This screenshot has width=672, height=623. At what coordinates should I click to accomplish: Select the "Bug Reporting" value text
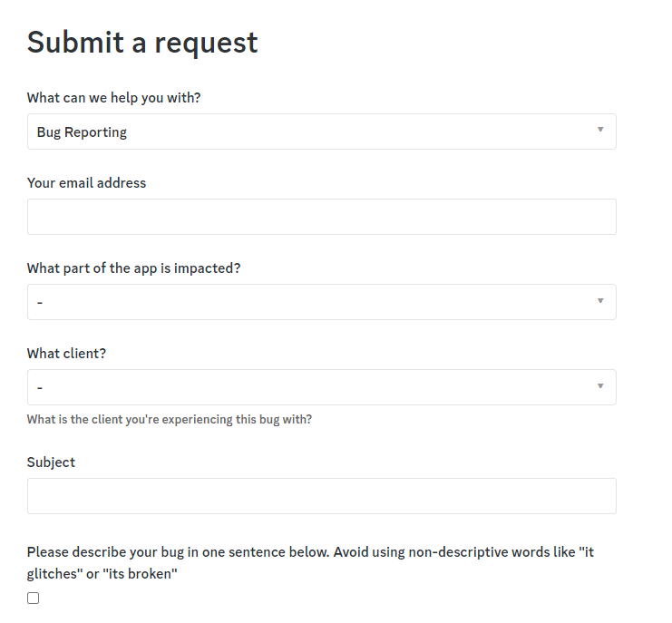(x=82, y=132)
